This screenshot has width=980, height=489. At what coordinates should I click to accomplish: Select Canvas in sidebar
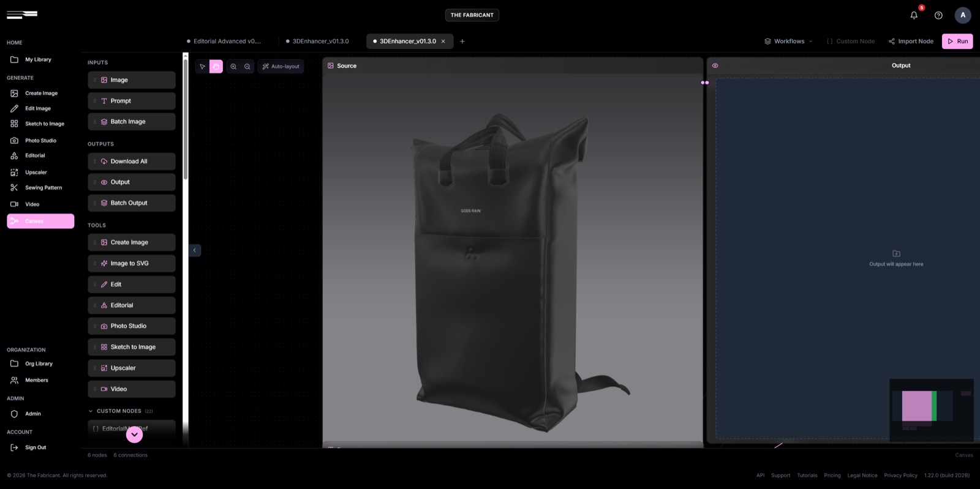(40, 221)
